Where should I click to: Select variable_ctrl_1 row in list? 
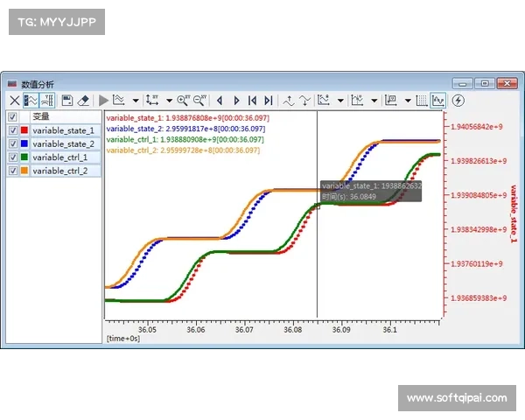[x=53, y=157]
